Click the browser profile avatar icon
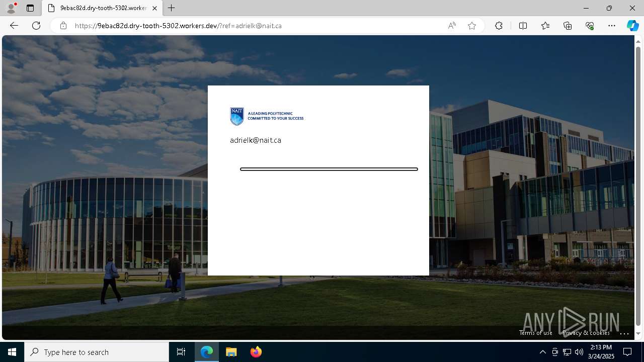Image resolution: width=644 pixels, height=362 pixels. (x=11, y=8)
